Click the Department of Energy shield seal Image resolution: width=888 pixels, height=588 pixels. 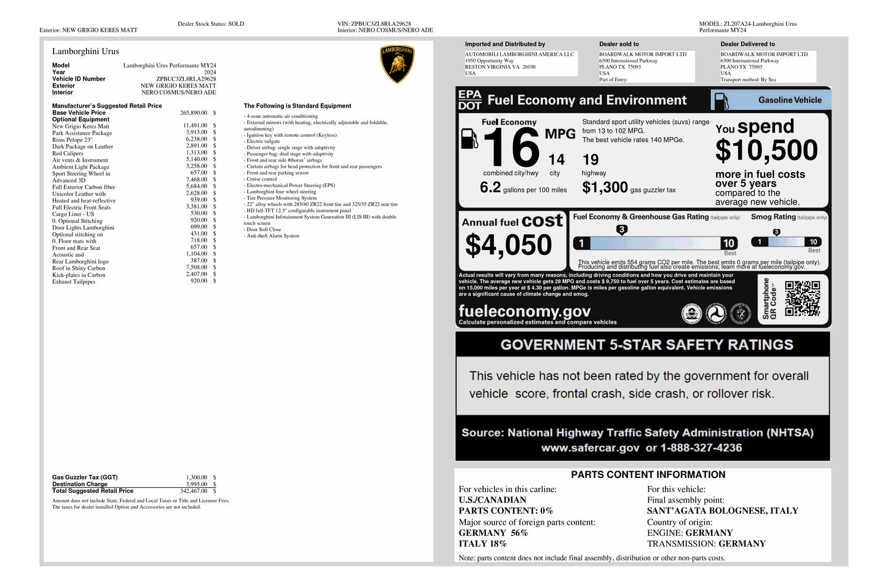[740, 313]
